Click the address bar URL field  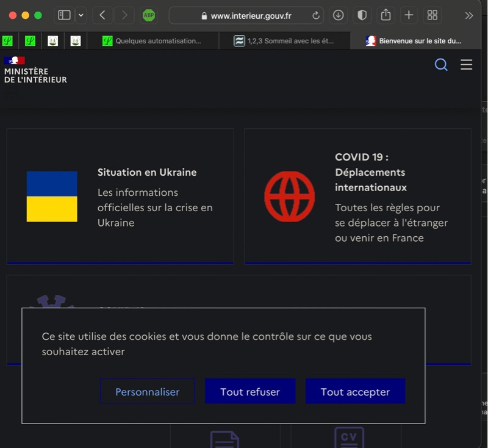tap(250, 16)
